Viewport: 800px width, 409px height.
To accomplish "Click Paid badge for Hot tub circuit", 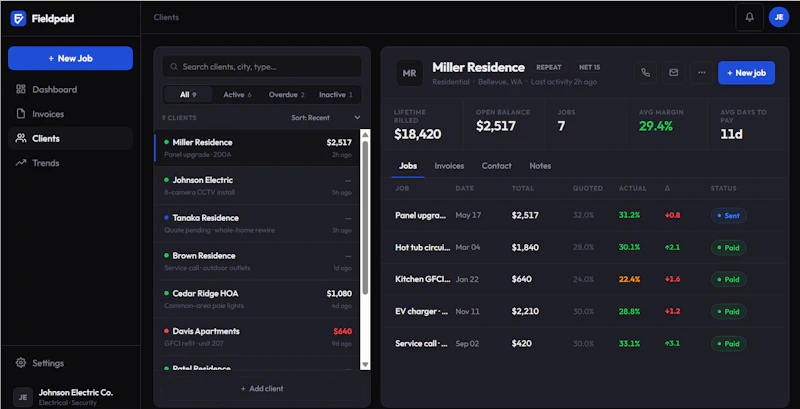I will click(x=729, y=247).
